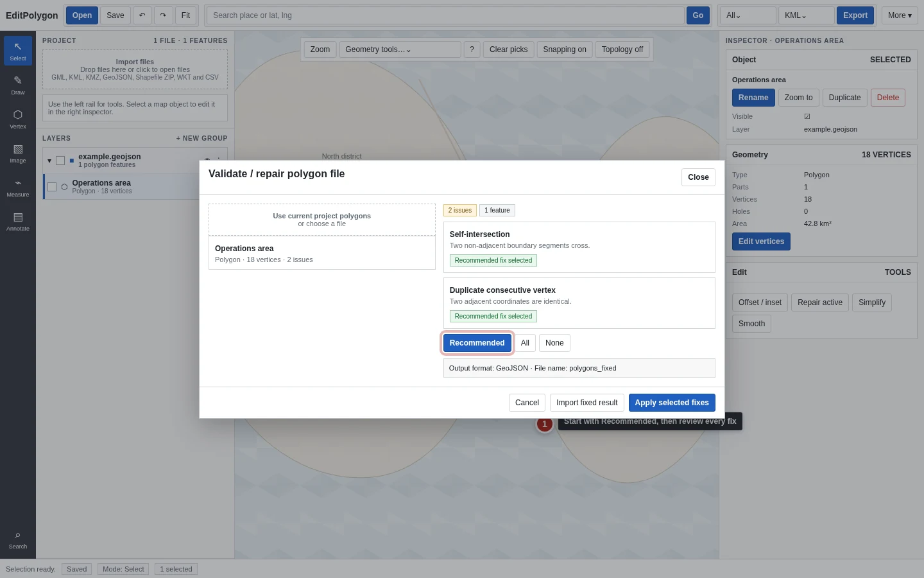Click the Fit button
The width and height of the screenshot is (924, 578).
point(185,15)
